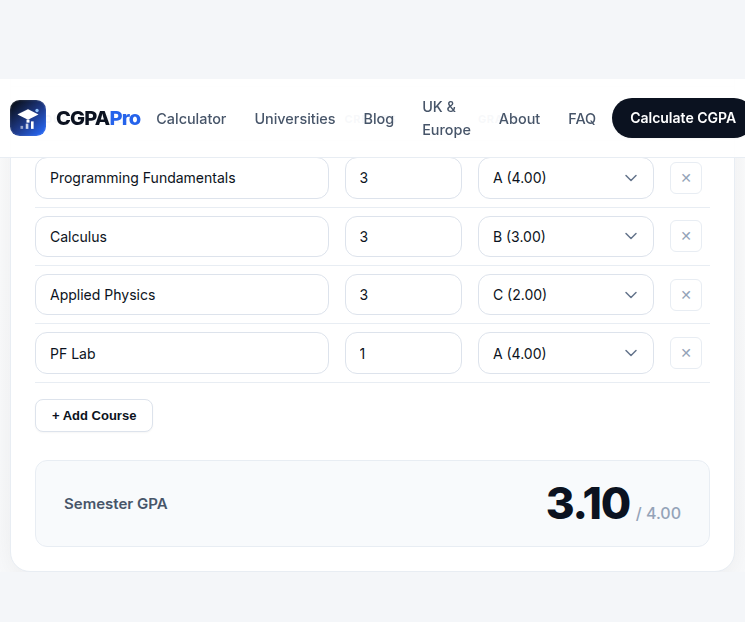Edit the Programming Fundamentals course name field
Image resolution: width=745 pixels, height=622 pixels.
[x=182, y=178]
